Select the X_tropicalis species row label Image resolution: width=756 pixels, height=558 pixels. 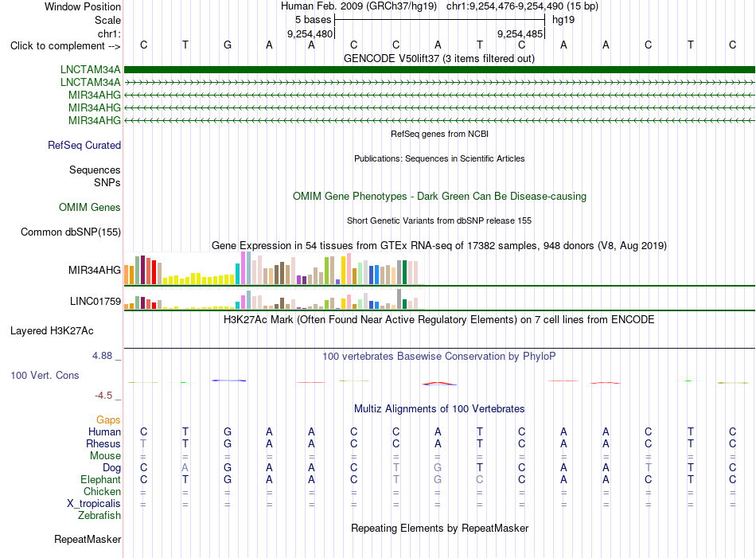94,504
